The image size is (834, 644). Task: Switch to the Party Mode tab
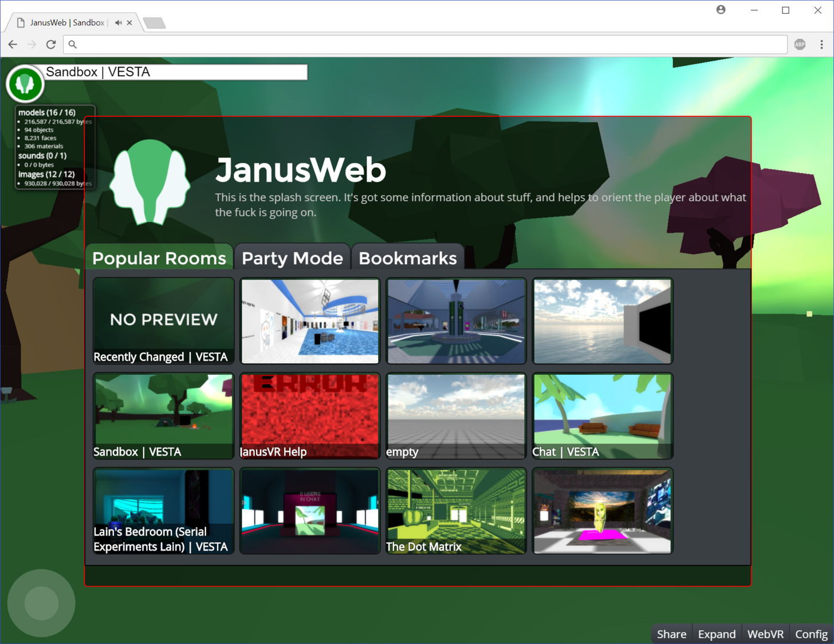(x=292, y=257)
